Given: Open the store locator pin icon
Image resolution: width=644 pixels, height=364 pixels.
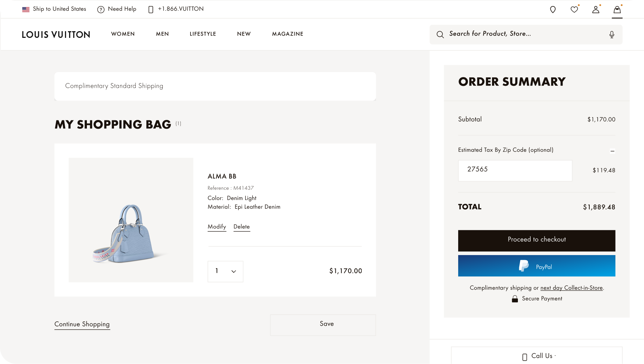Looking at the screenshot, I should [x=553, y=10].
